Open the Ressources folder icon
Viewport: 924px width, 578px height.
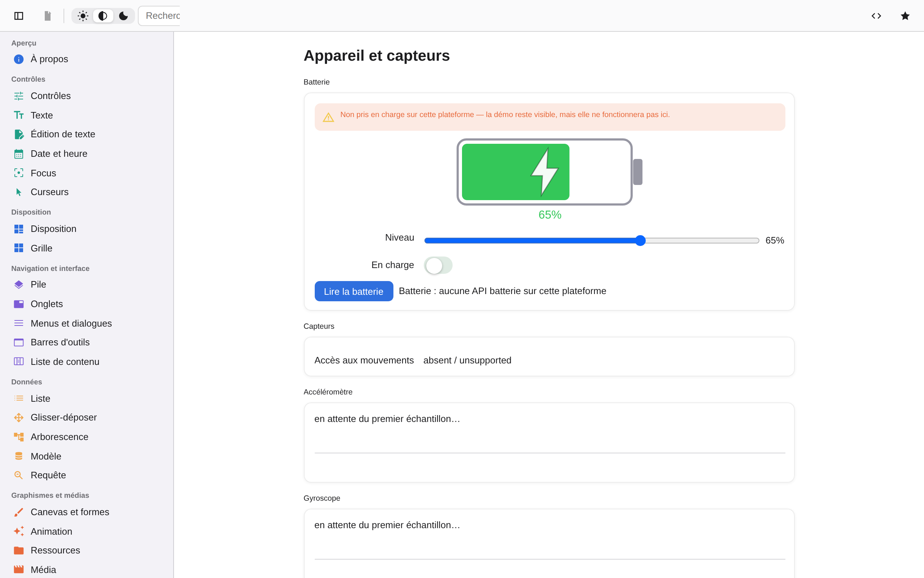coord(19,551)
